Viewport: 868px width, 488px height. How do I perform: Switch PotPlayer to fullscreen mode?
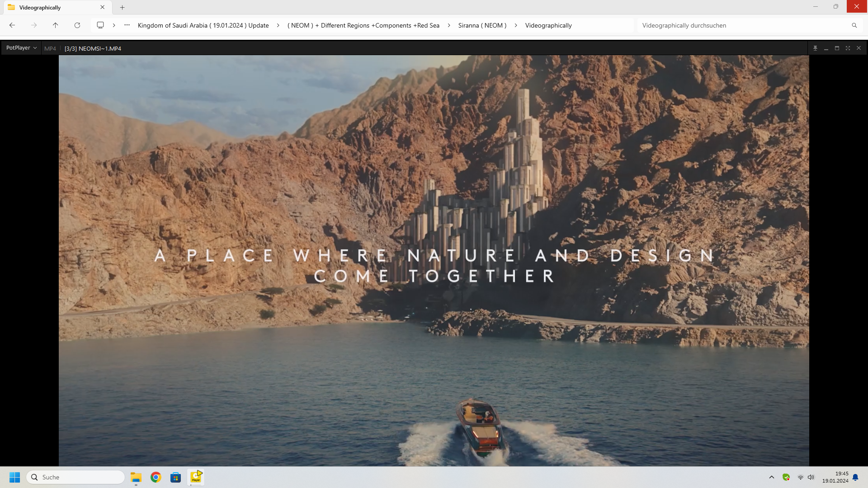848,48
